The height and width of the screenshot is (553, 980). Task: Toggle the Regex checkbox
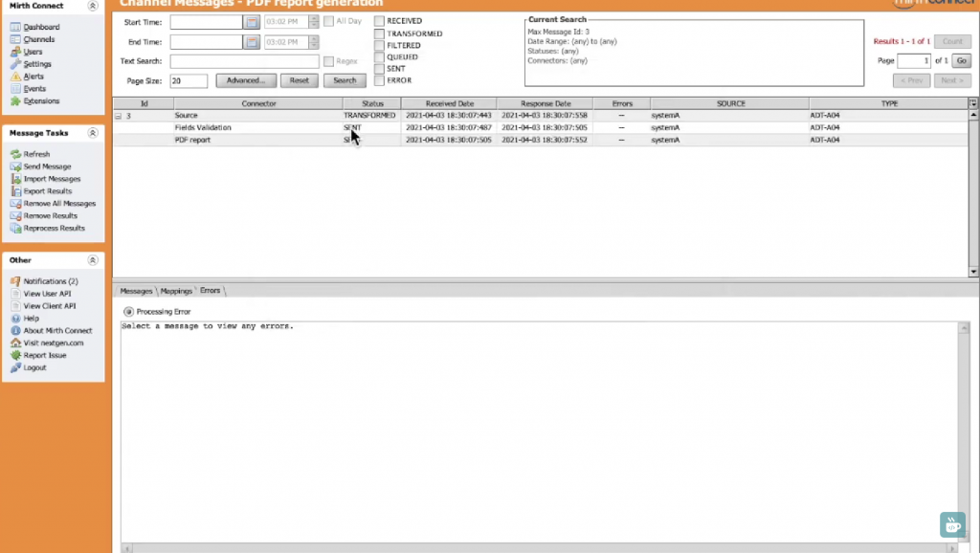point(329,61)
